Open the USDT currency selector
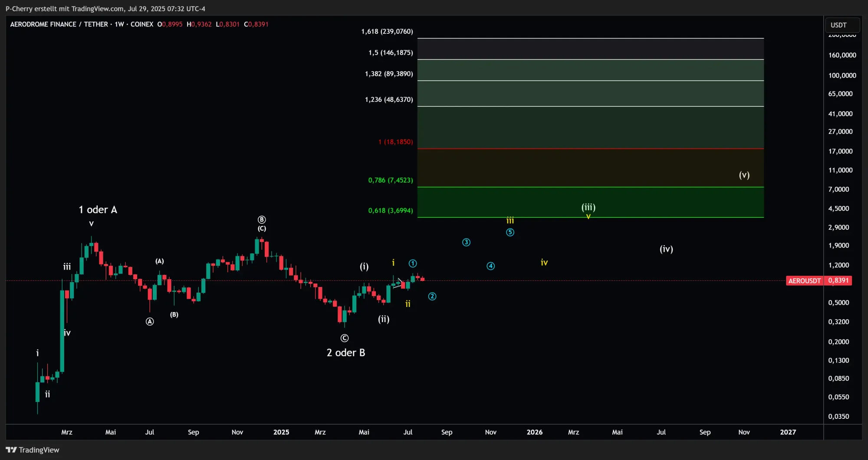 tap(842, 25)
